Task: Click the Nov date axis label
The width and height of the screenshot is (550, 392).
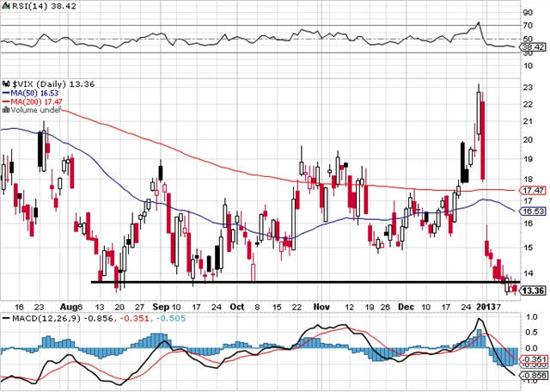Action: pyautogui.click(x=322, y=306)
